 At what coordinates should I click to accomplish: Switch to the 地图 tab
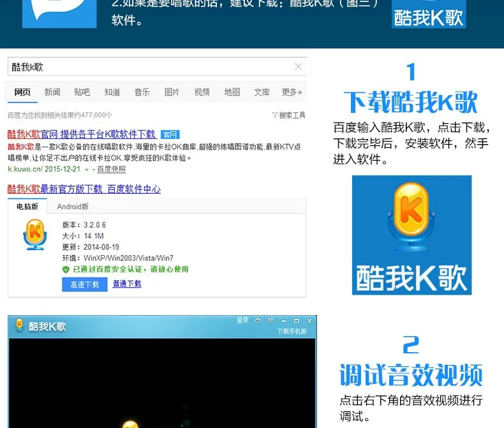[232, 92]
